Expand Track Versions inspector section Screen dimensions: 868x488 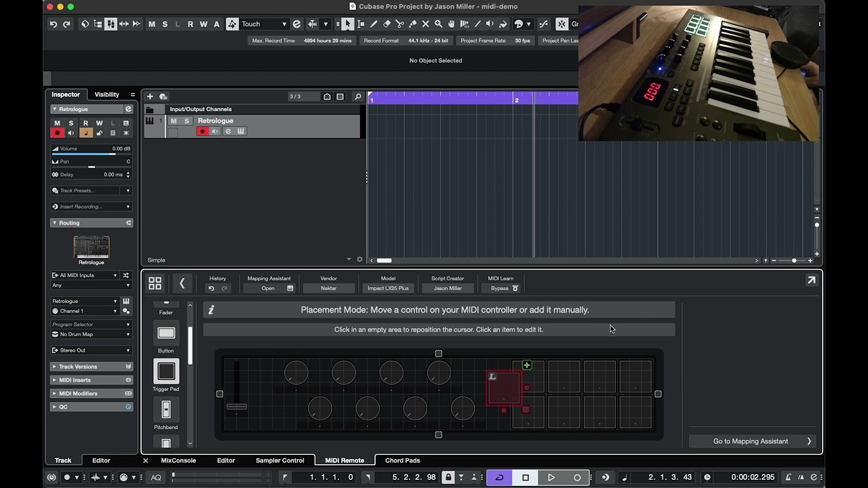tap(55, 367)
